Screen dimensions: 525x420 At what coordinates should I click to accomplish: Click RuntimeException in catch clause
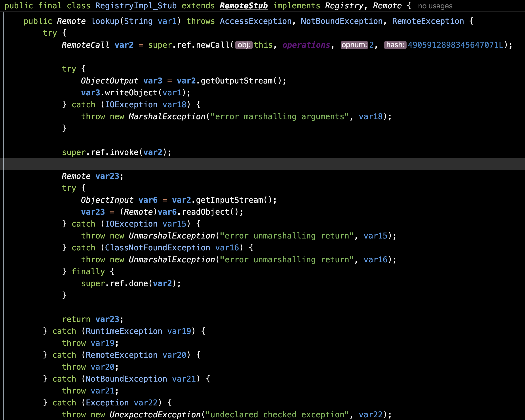124,331
